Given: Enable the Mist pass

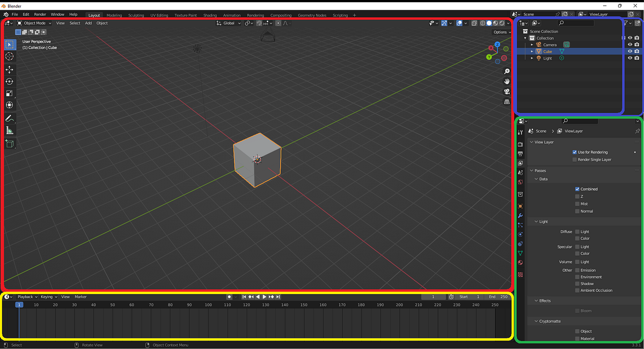Looking at the screenshot, I should tap(577, 203).
